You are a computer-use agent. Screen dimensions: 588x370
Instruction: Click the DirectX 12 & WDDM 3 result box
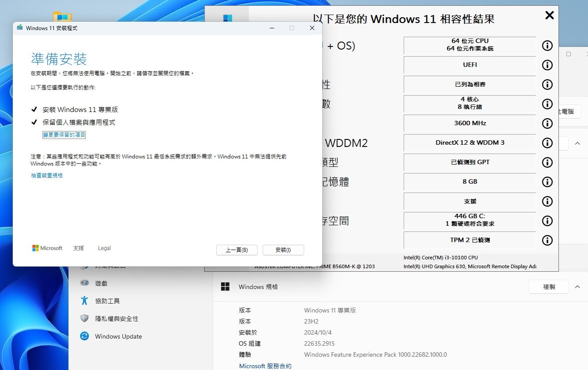click(x=470, y=143)
